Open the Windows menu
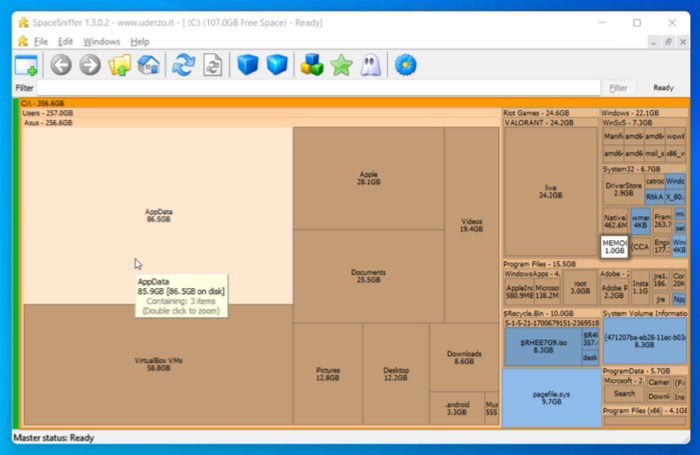 coord(102,42)
